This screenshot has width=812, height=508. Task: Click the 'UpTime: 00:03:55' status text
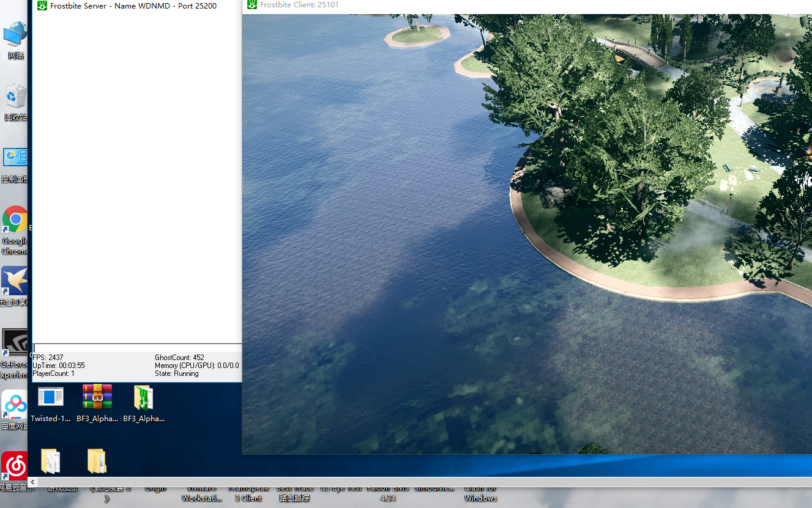pos(59,366)
